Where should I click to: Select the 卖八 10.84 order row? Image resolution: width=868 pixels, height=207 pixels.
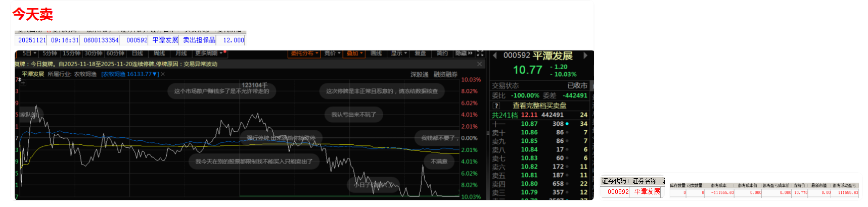(540, 149)
